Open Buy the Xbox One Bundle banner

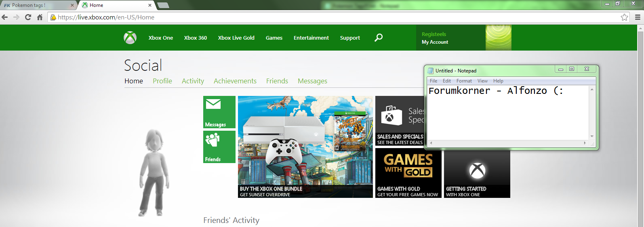[305, 147]
